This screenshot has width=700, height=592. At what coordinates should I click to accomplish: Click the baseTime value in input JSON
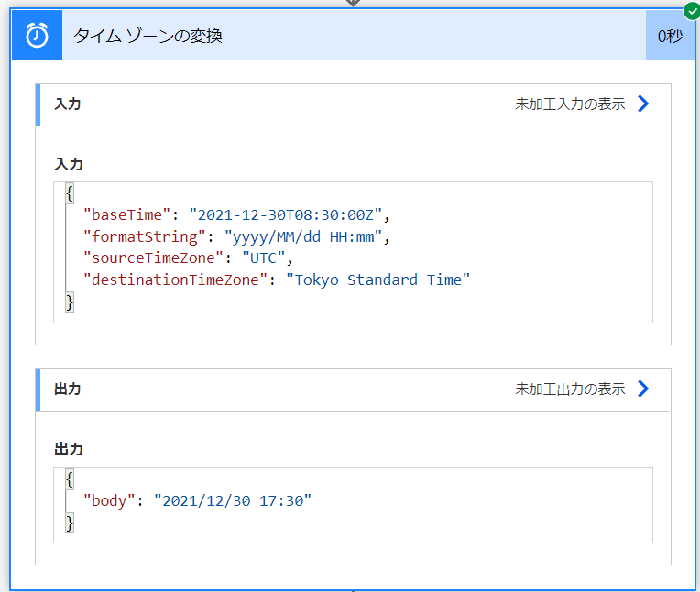[286, 215]
